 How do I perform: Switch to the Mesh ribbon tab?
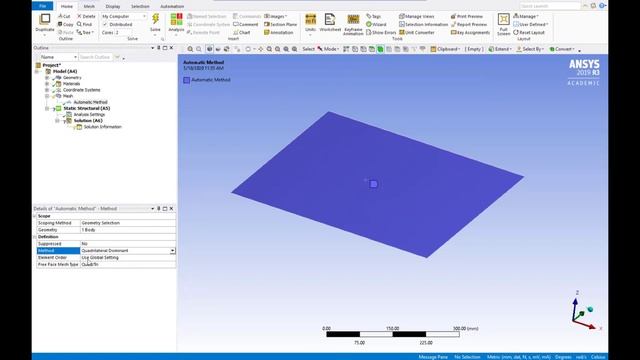pos(89,7)
